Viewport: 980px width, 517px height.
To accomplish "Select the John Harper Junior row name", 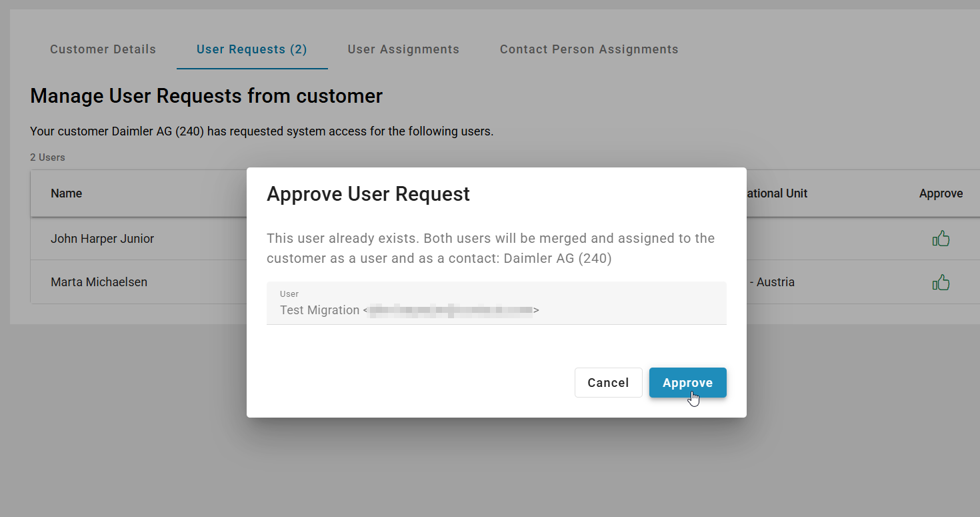I will tap(102, 239).
